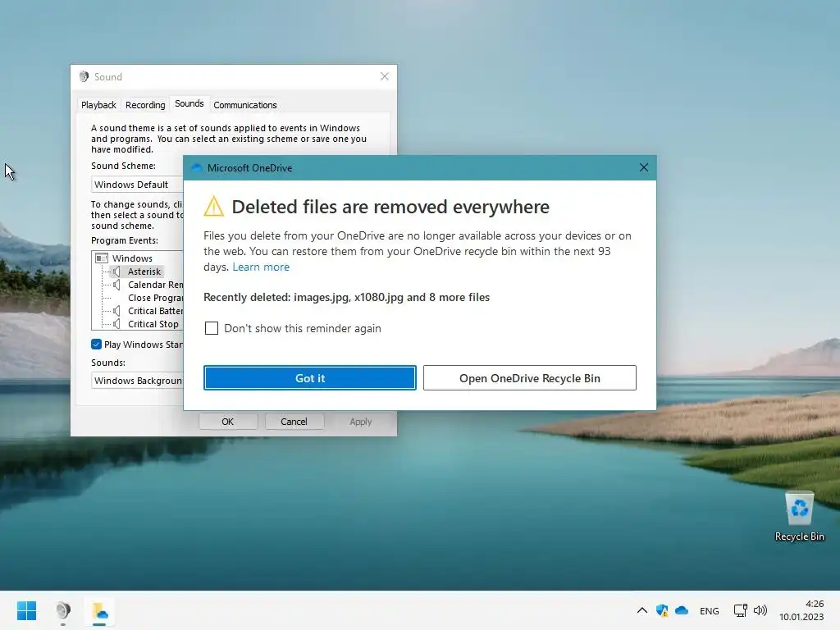The height and width of the screenshot is (630, 840).
Task: Select the Close Program event
Action: [155, 298]
